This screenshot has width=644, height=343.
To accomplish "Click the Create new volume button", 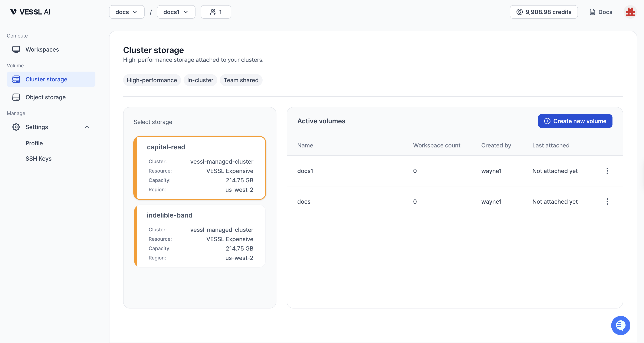I will click(x=575, y=121).
